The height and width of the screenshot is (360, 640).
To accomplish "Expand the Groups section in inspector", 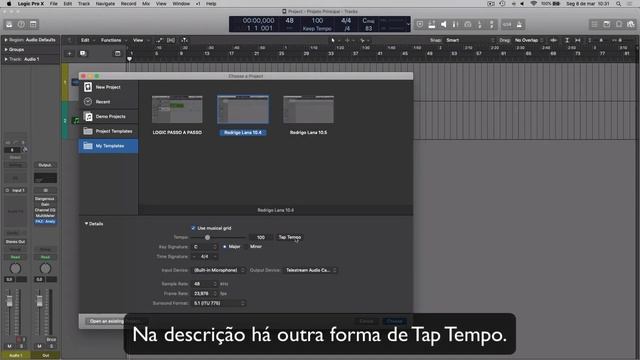I will click(6, 49).
